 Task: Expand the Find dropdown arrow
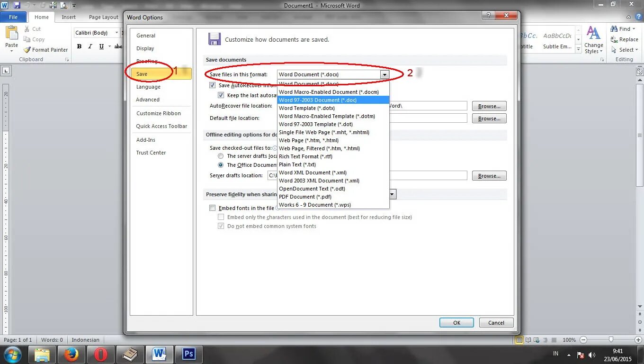point(634,29)
